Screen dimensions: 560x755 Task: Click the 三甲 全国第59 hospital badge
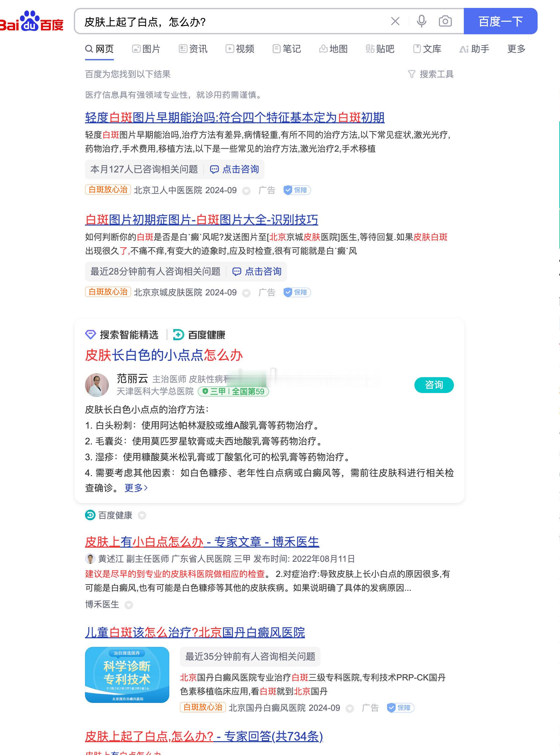click(234, 391)
